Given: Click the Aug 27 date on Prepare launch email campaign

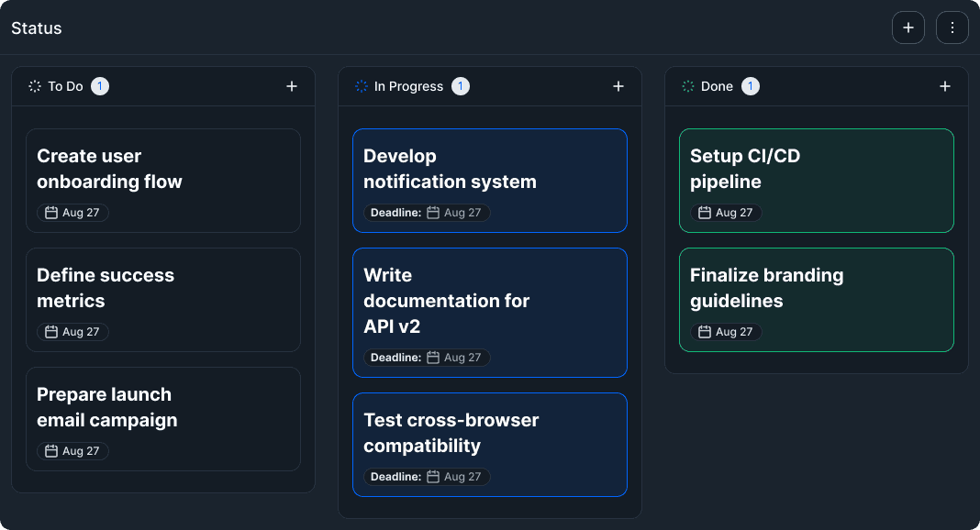Looking at the screenshot, I should tap(81, 451).
